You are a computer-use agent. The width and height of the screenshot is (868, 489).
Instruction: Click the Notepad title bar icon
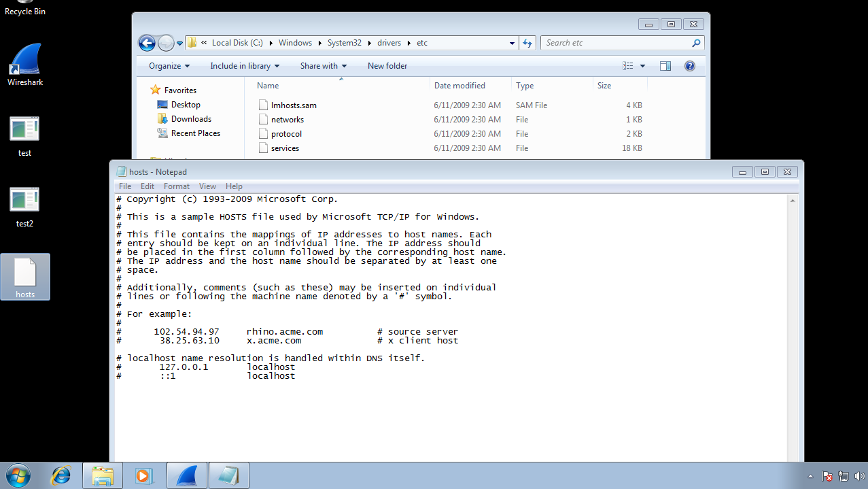[x=122, y=172]
